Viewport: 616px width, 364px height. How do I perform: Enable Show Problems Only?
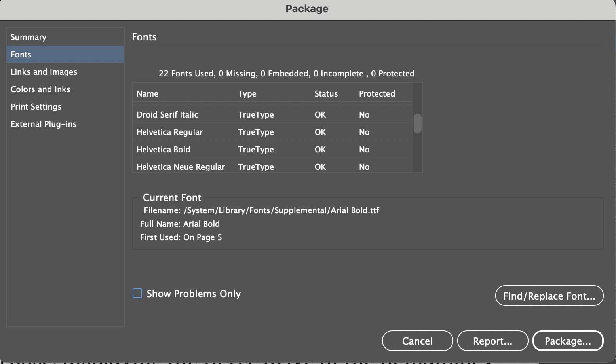(137, 293)
